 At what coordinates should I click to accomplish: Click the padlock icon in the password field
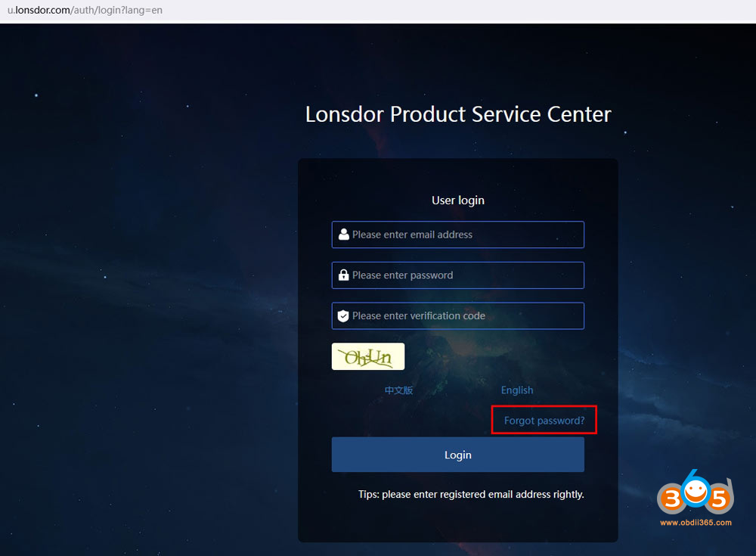[343, 275]
